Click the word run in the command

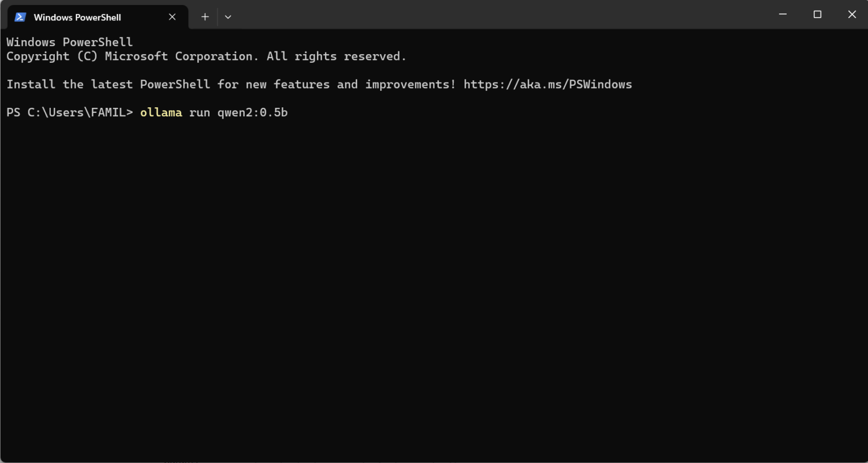(x=199, y=112)
